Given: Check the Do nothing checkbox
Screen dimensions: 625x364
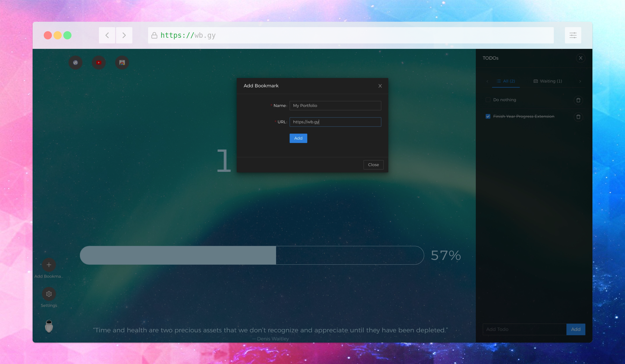Looking at the screenshot, I should click(x=488, y=100).
